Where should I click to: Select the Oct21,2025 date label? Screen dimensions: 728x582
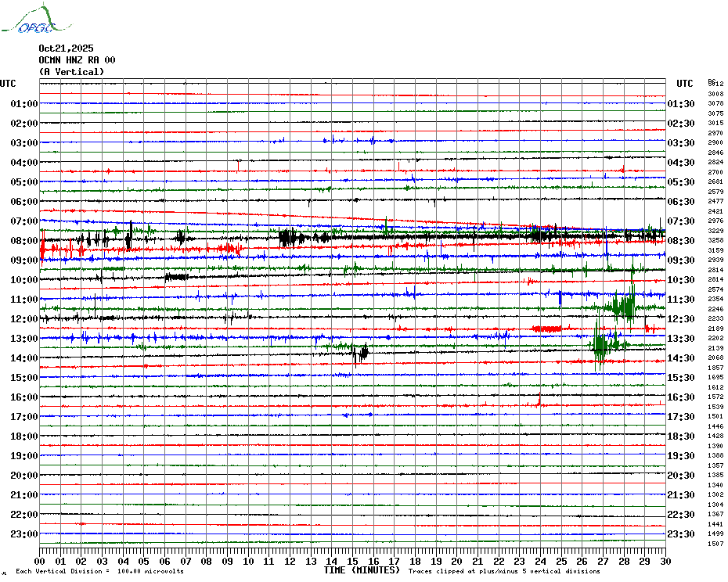pyautogui.click(x=66, y=48)
